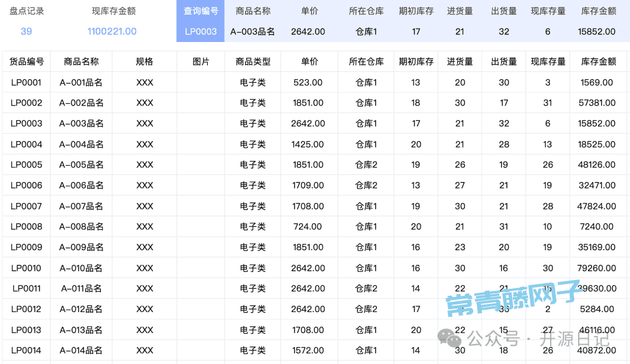The width and height of the screenshot is (630, 364).
Task: Click 电子类 in the LP0010 row
Action: click(x=253, y=268)
